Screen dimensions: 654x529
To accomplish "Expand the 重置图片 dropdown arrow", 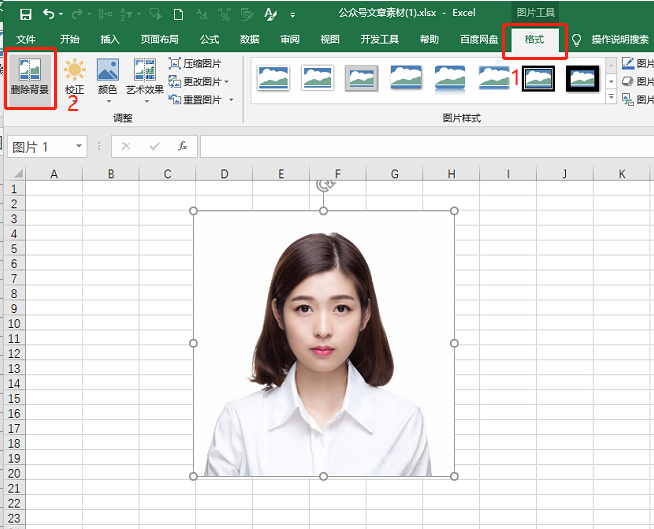I will (x=231, y=100).
